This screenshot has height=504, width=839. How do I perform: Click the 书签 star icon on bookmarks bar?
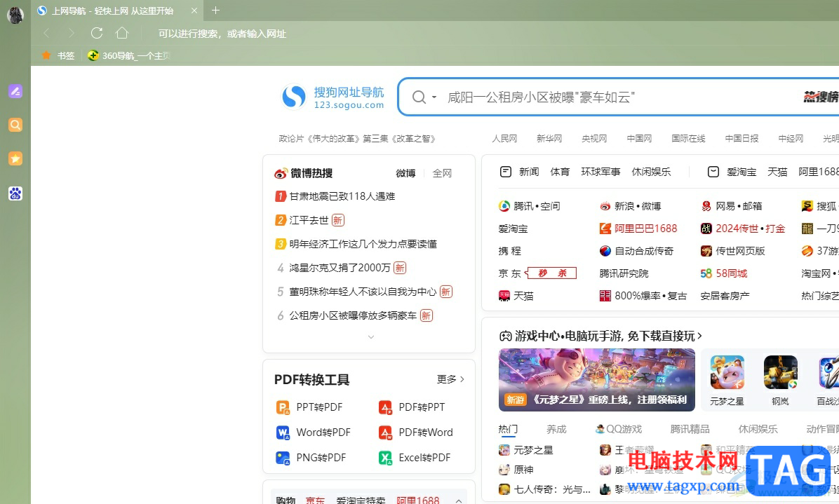tap(45, 55)
